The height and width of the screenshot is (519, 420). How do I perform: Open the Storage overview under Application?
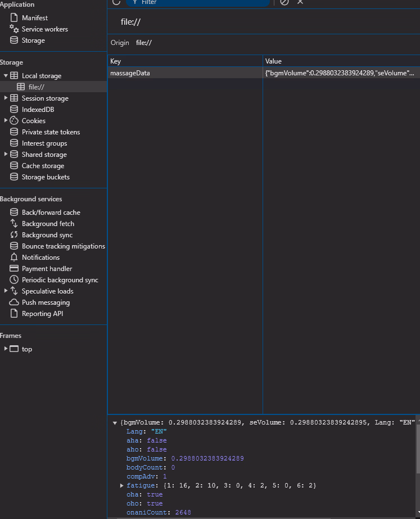click(33, 40)
